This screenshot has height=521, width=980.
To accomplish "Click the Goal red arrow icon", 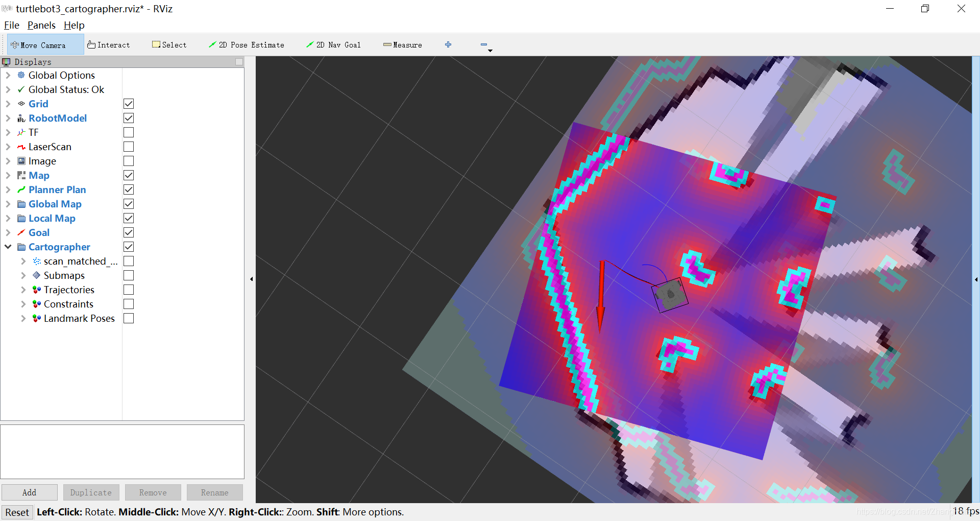I will tap(21, 232).
